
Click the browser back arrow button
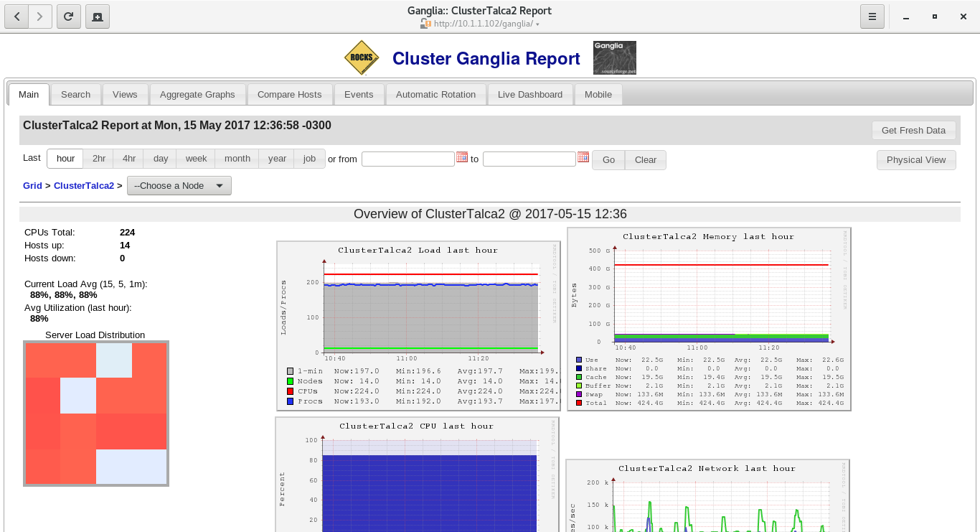(17, 17)
